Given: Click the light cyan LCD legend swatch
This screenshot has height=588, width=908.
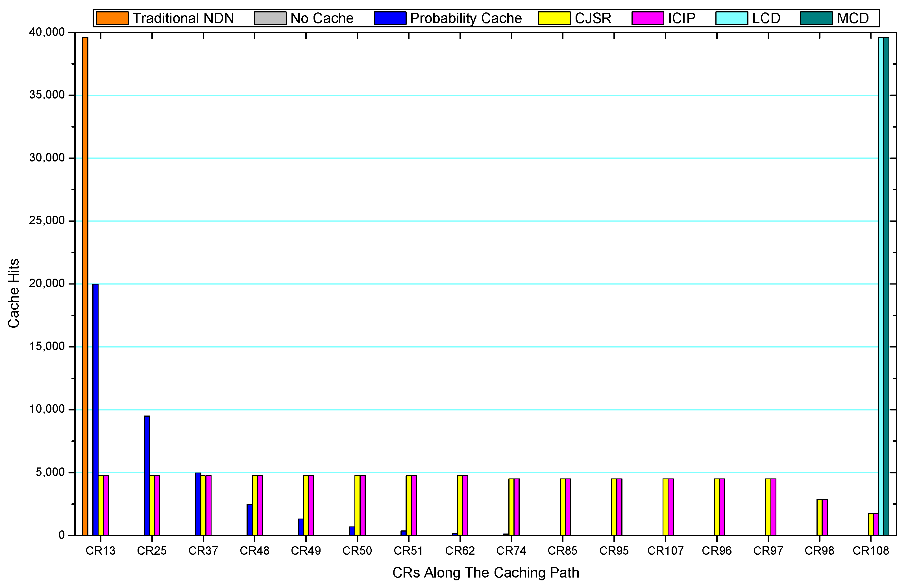Looking at the screenshot, I should point(731,18).
